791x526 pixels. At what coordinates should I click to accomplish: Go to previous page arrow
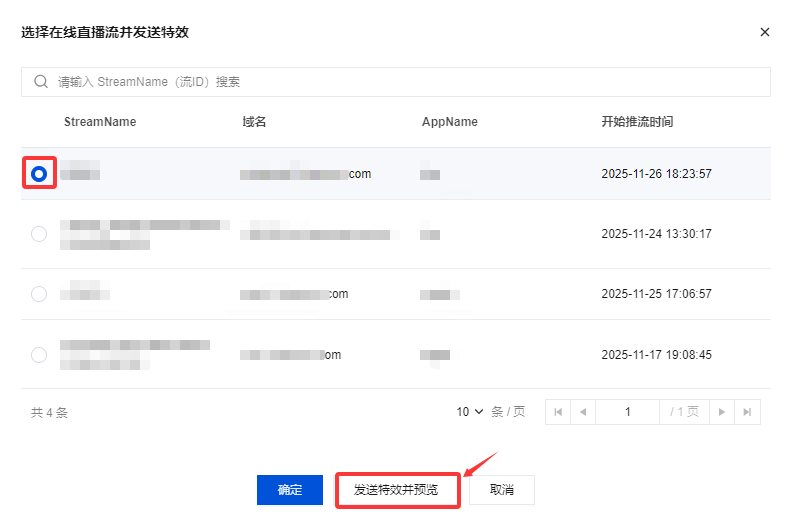click(582, 412)
